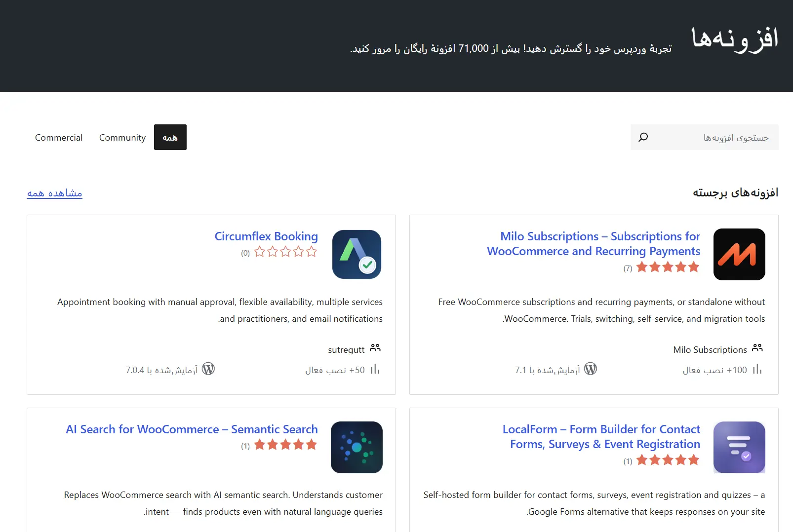
Task: Click the +100 active installs text
Action: pyautogui.click(x=715, y=370)
